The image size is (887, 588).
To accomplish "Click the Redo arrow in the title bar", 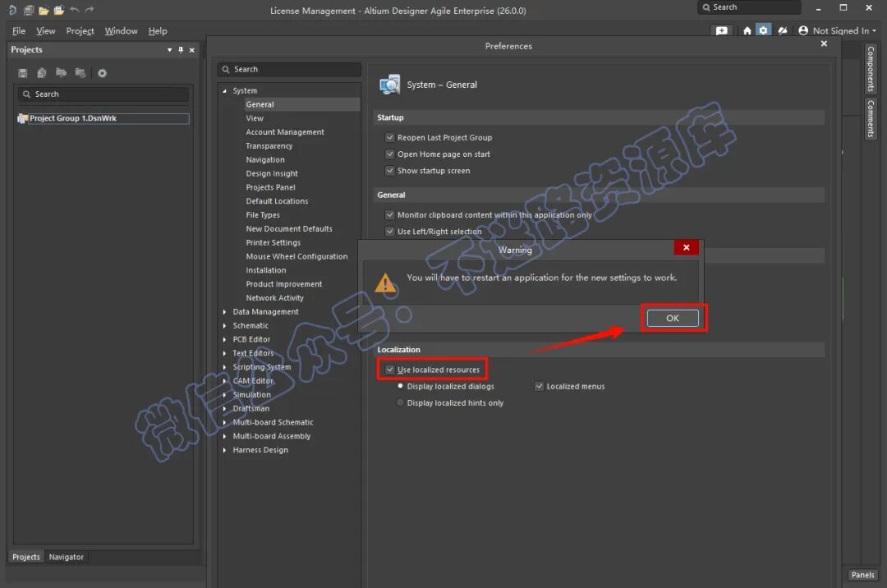I will point(89,10).
